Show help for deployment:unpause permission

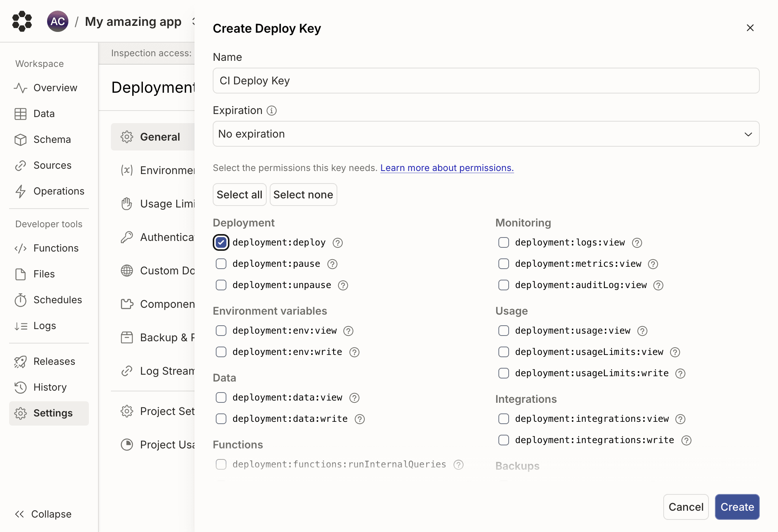[343, 285]
